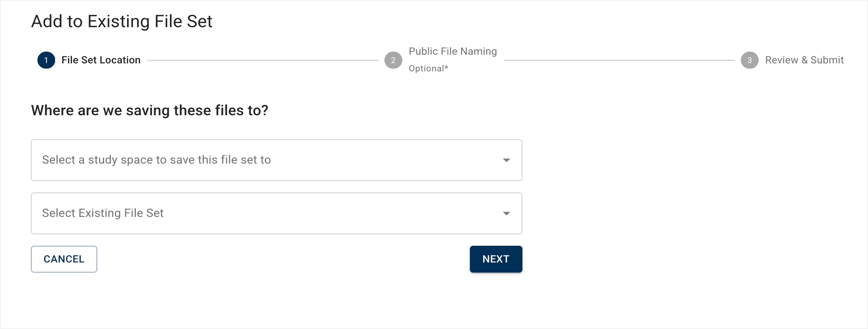Screen dimensions: 868x329
Task: Jump to the Public File Naming step
Action: pyautogui.click(x=452, y=52)
